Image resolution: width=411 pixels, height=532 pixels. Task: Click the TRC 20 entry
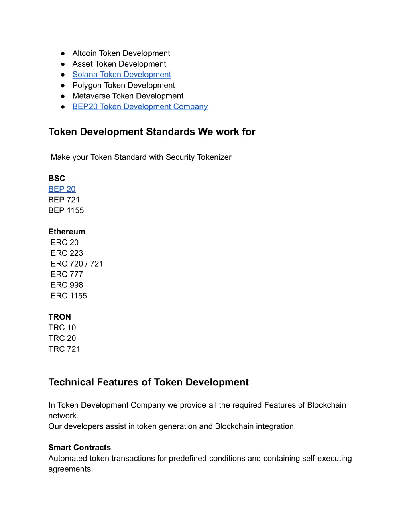[x=62, y=338]
